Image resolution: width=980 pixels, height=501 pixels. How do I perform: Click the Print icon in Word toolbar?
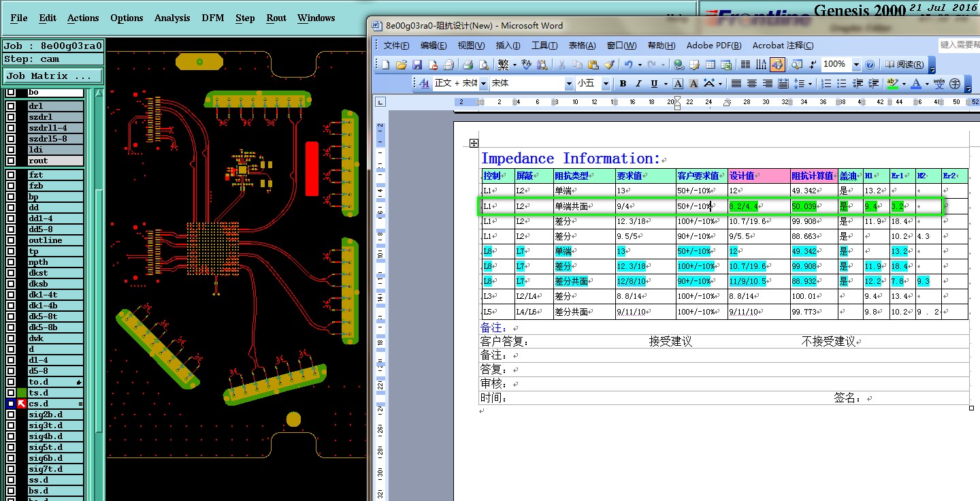[468, 65]
